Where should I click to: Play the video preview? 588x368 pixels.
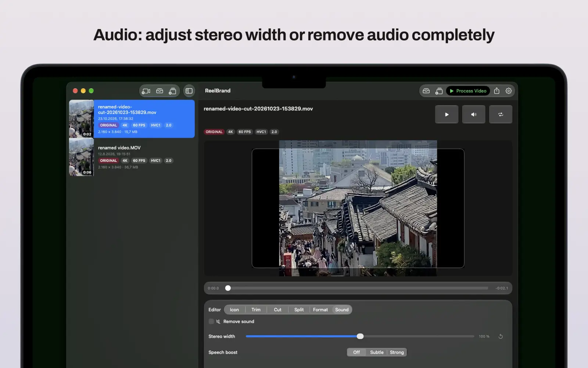[447, 114]
